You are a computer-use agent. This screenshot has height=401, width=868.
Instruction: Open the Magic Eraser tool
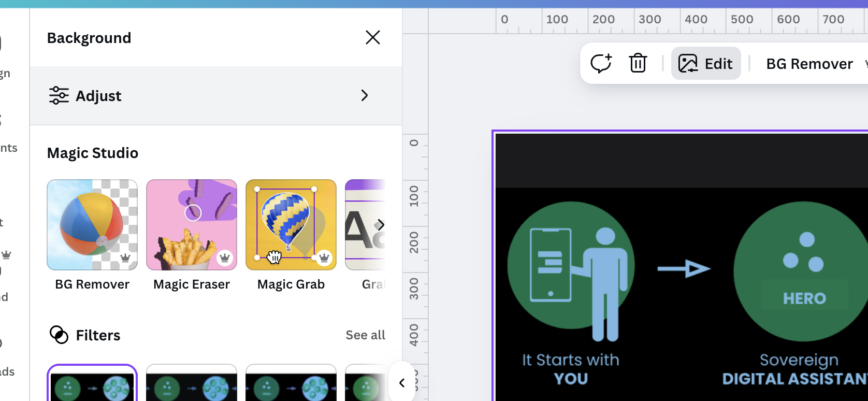click(x=192, y=225)
